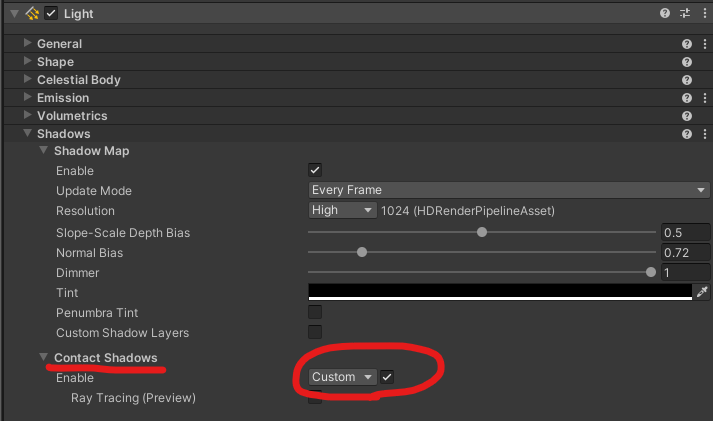This screenshot has height=421, width=713.
Task: Click the Slope-Scale Depth Bias value field
Action: pos(684,232)
